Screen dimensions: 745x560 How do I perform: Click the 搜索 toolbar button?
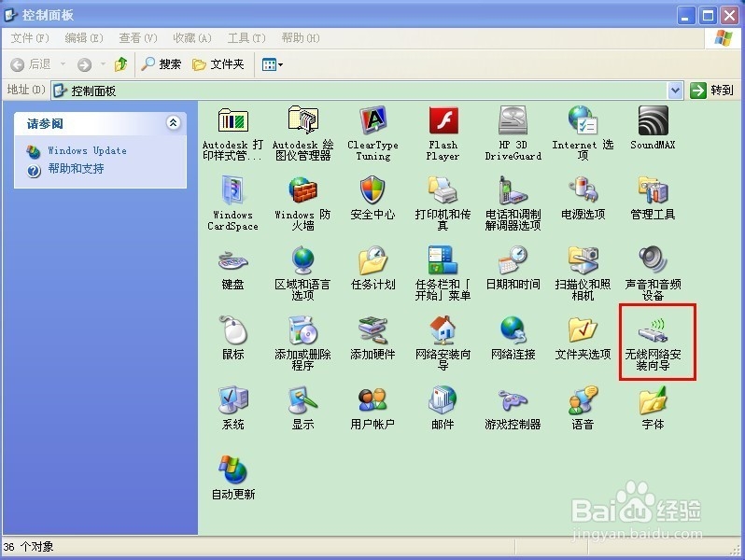coord(162,64)
